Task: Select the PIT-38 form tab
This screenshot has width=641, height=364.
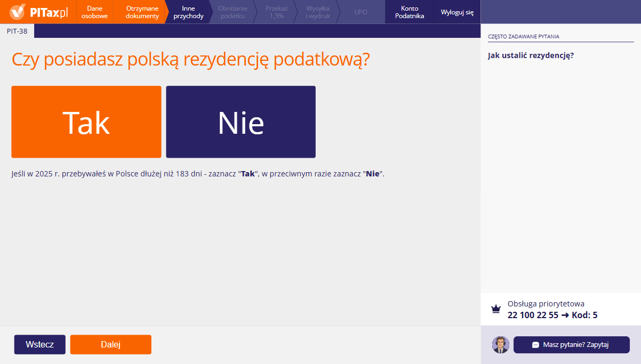Action: click(17, 30)
